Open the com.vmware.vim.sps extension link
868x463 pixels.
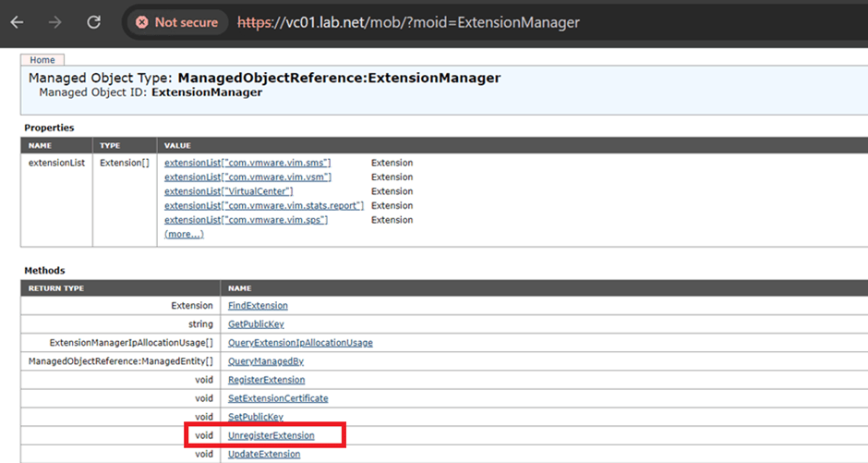pyautogui.click(x=246, y=220)
